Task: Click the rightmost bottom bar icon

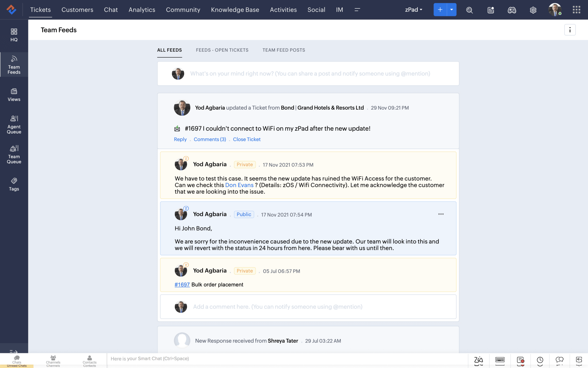Action: tap(579, 361)
